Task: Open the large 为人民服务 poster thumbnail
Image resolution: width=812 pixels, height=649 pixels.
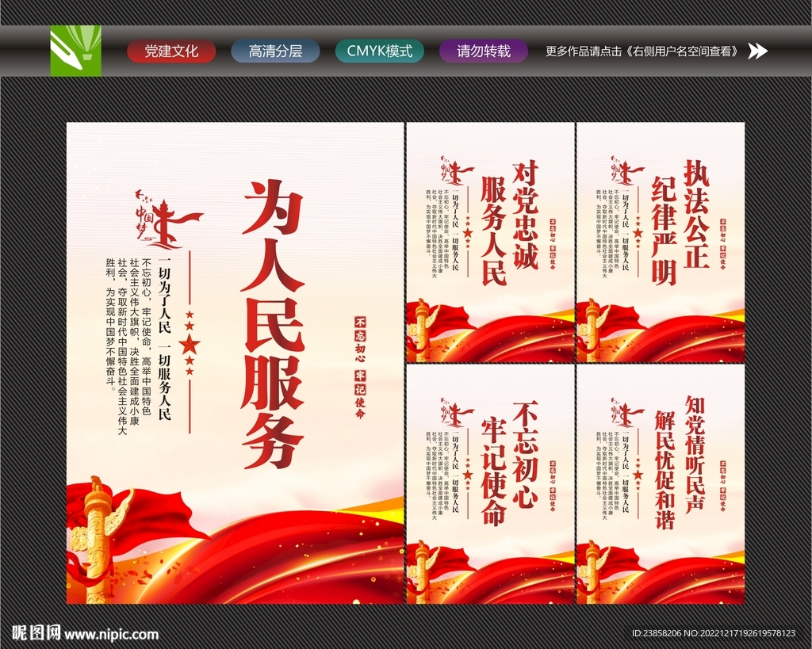Action: [235, 363]
